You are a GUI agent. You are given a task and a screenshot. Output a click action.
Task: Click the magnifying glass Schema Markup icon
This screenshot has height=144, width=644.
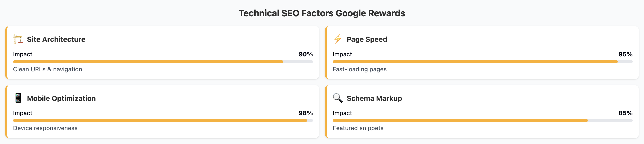337,98
